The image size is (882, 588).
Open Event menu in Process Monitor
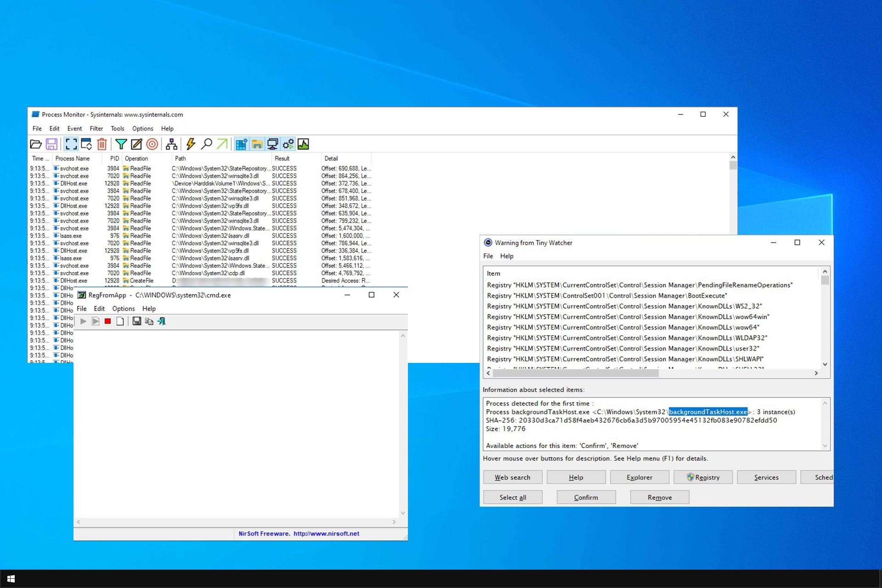click(74, 129)
